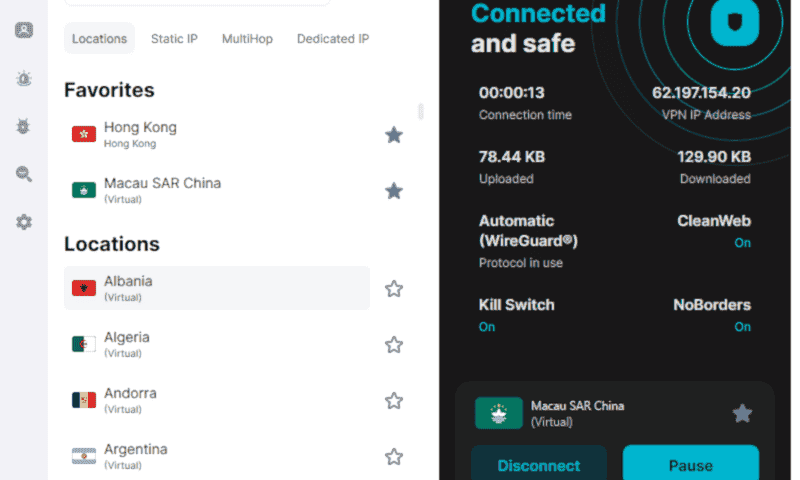Open the Settings gear icon
The image size is (800, 480).
pos(23,222)
